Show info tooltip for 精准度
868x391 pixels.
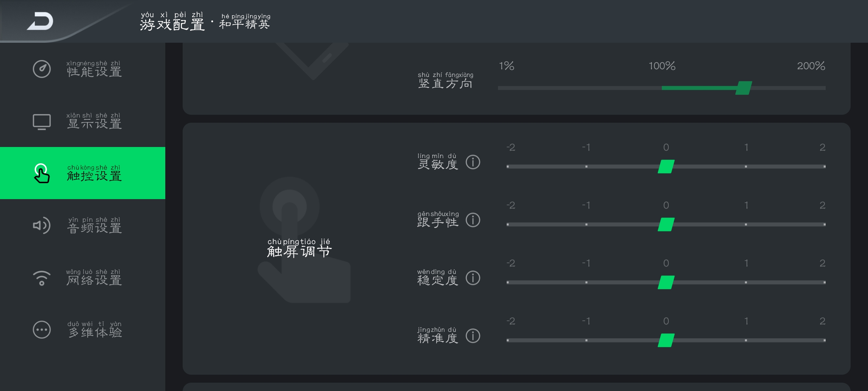tap(473, 336)
